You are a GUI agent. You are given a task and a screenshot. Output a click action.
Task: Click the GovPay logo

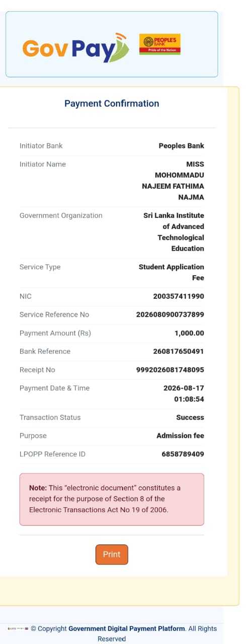(x=76, y=47)
